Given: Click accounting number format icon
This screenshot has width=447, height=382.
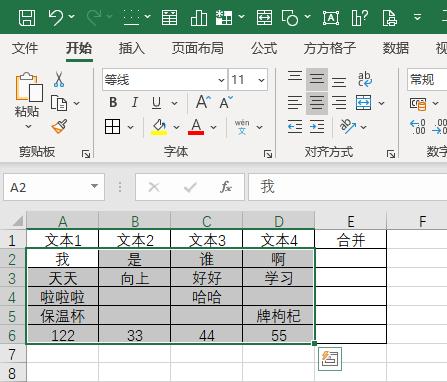Looking at the screenshot, I should coord(418,104).
